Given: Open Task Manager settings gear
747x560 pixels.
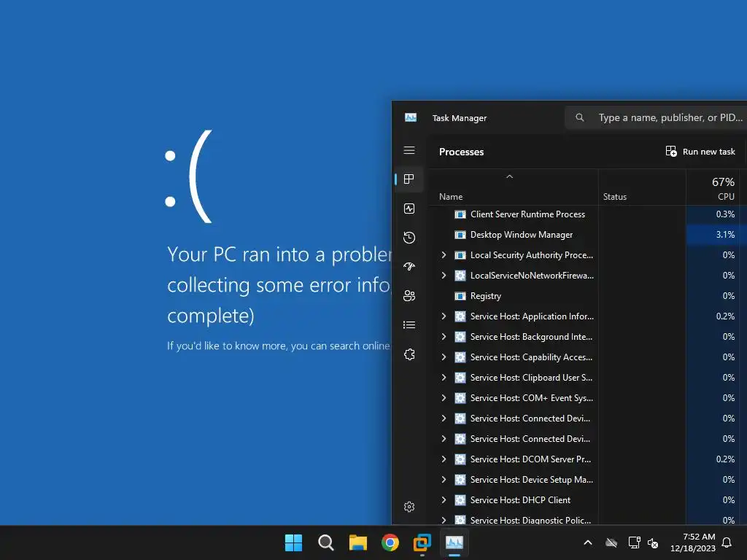Looking at the screenshot, I should pyautogui.click(x=409, y=507).
